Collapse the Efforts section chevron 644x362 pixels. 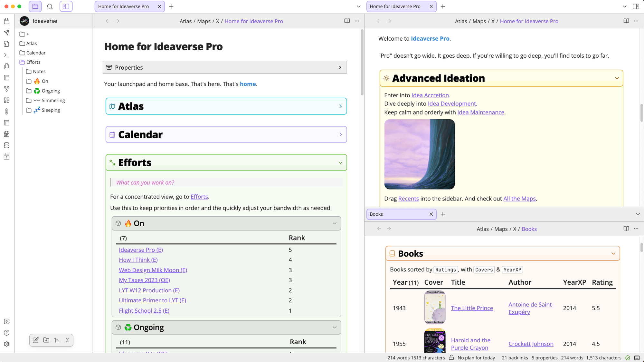[x=340, y=162]
